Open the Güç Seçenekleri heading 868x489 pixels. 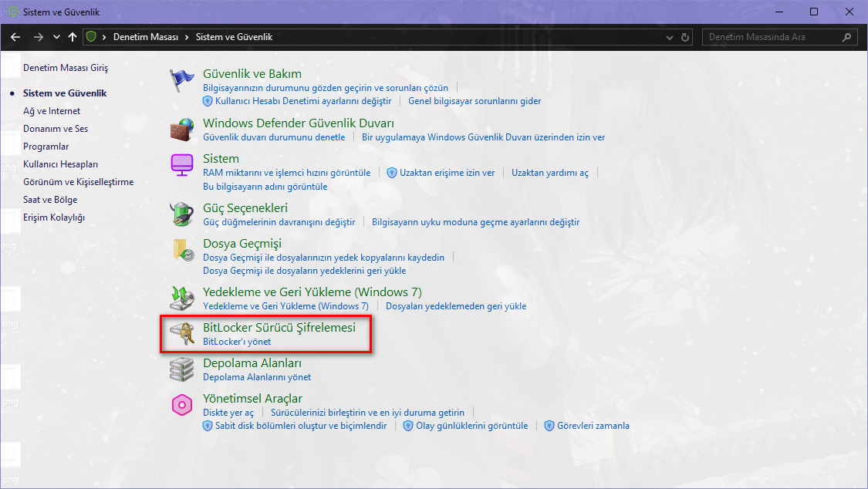tap(245, 207)
